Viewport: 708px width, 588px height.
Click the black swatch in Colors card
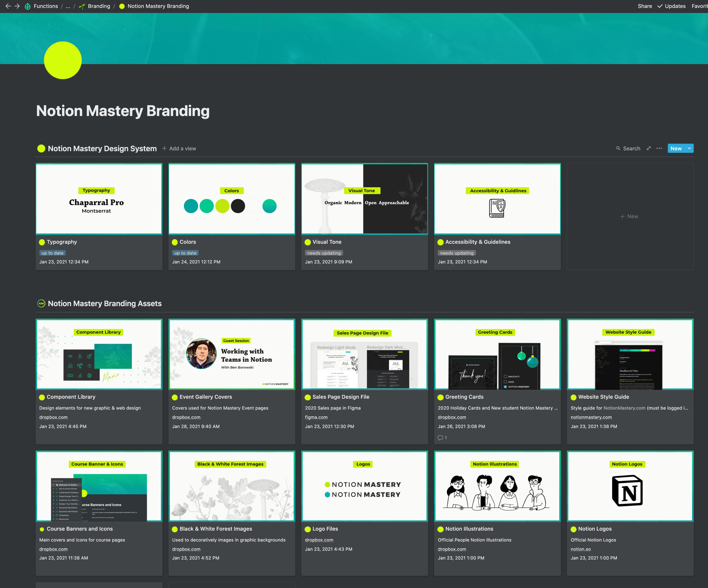pos(238,206)
